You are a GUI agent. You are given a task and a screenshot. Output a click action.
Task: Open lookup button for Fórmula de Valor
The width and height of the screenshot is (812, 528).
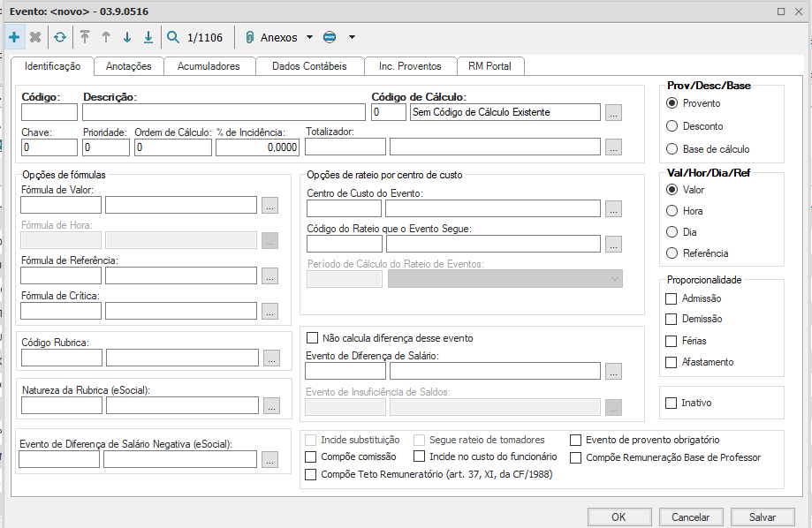(270, 205)
